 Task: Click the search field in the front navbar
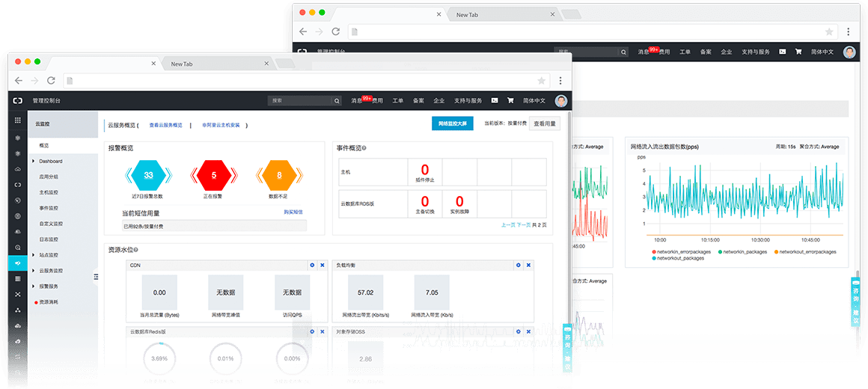[299, 100]
